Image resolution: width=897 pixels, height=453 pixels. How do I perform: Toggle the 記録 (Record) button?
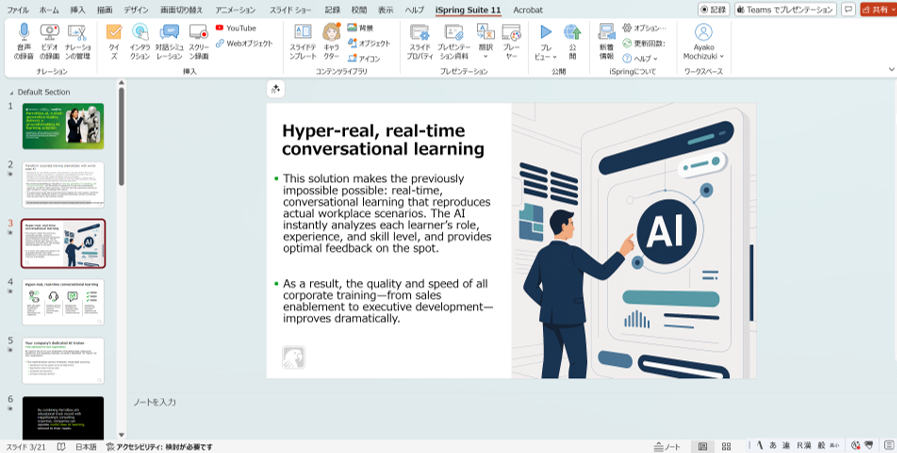pos(713,9)
